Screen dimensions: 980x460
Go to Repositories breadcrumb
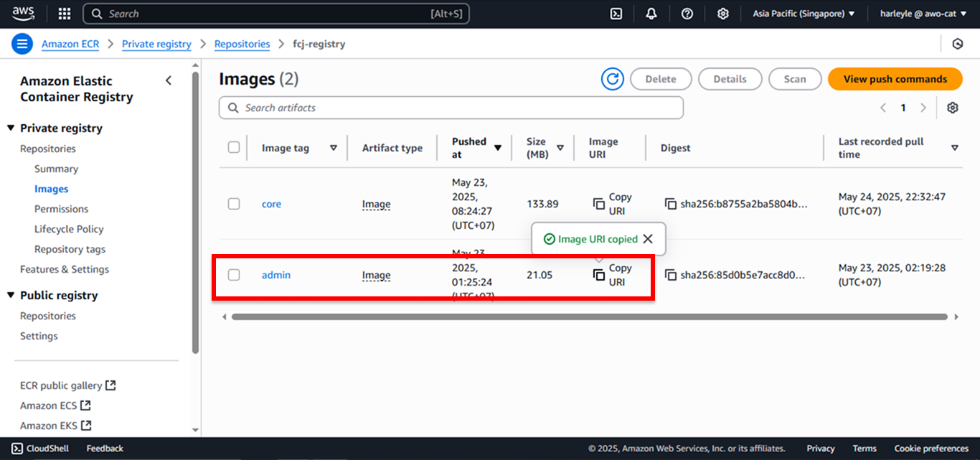[x=242, y=44]
